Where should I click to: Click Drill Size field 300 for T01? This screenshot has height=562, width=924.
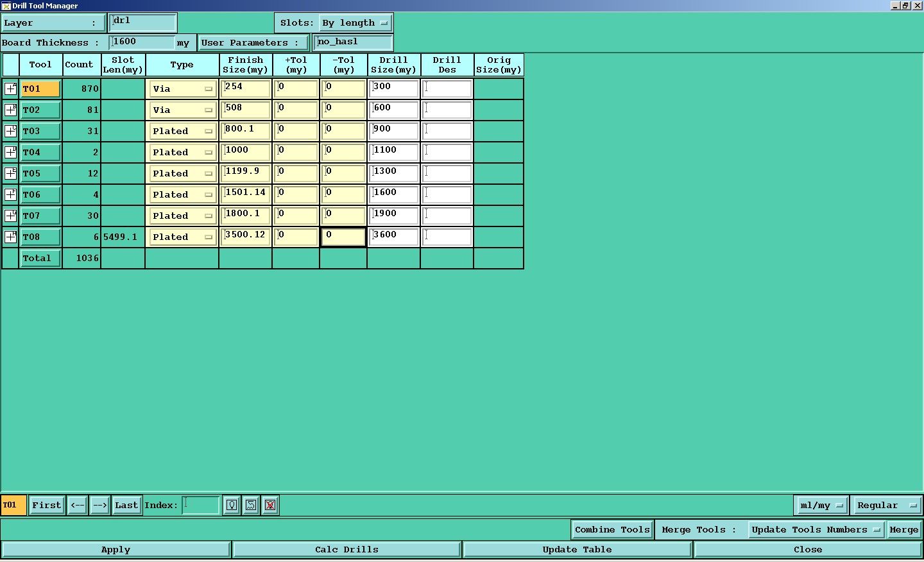tap(394, 89)
